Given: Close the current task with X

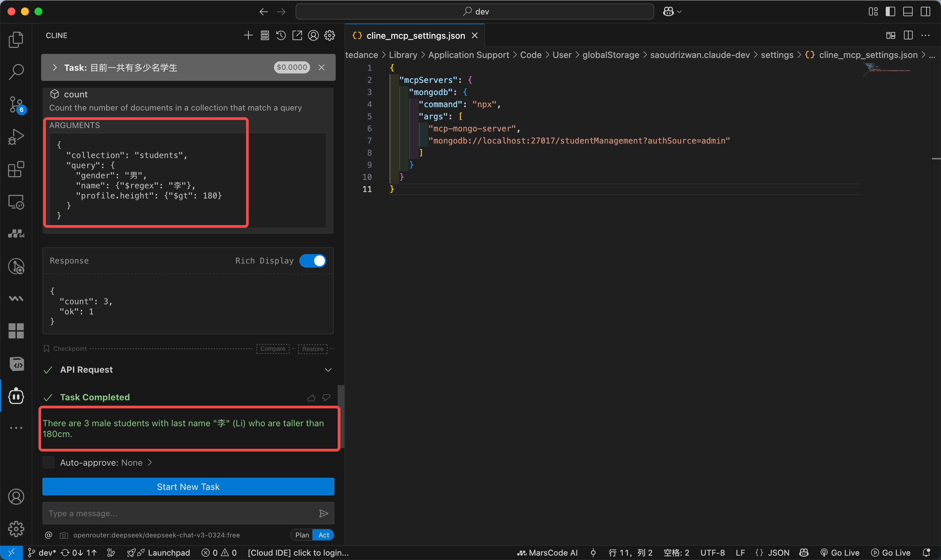Looking at the screenshot, I should [321, 67].
